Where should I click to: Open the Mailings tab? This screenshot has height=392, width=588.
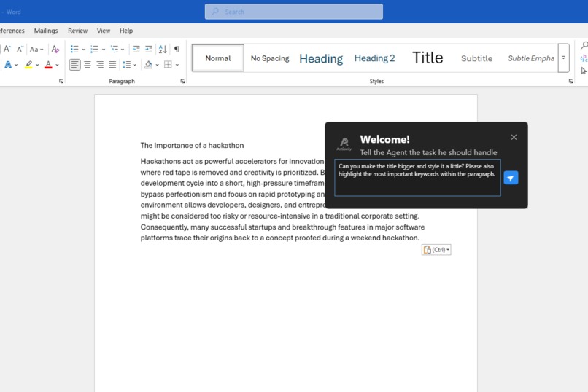click(x=46, y=31)
